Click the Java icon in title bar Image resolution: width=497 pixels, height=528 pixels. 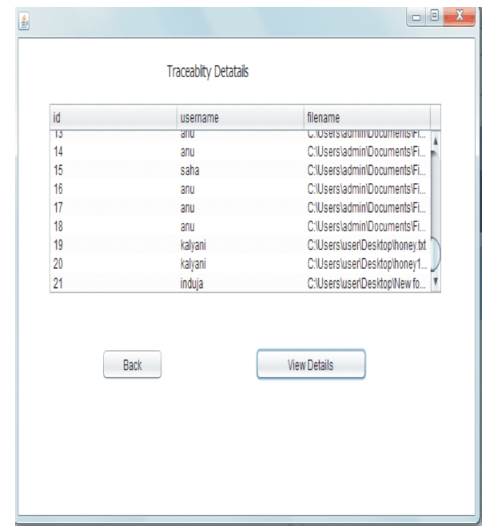(x=24, y=22)
